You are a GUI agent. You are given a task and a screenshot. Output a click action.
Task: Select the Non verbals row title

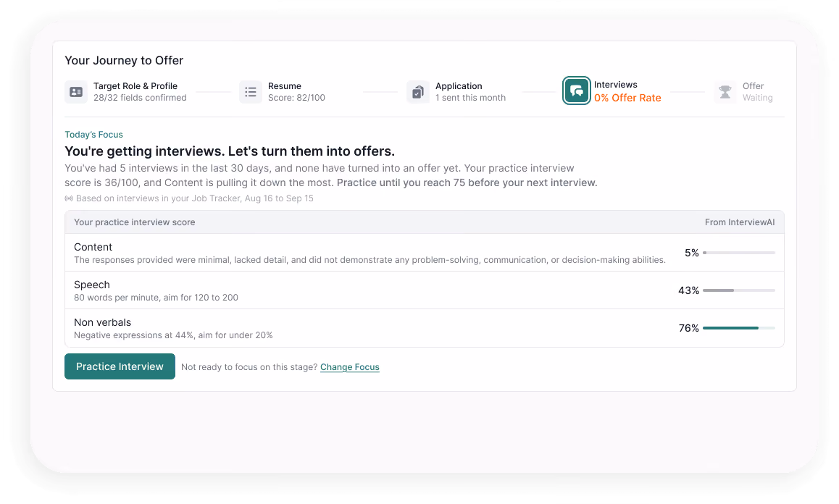[102, 323]
